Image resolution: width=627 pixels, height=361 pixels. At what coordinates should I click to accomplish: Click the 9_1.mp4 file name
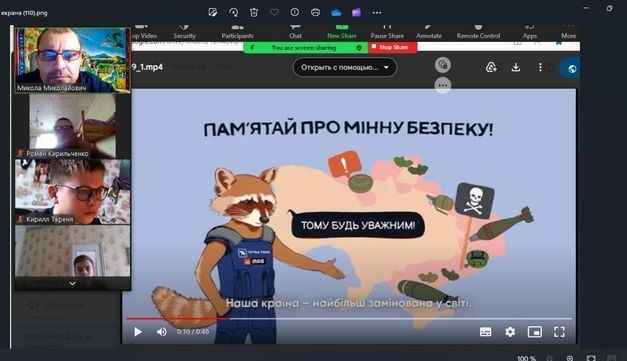(148, 67)
